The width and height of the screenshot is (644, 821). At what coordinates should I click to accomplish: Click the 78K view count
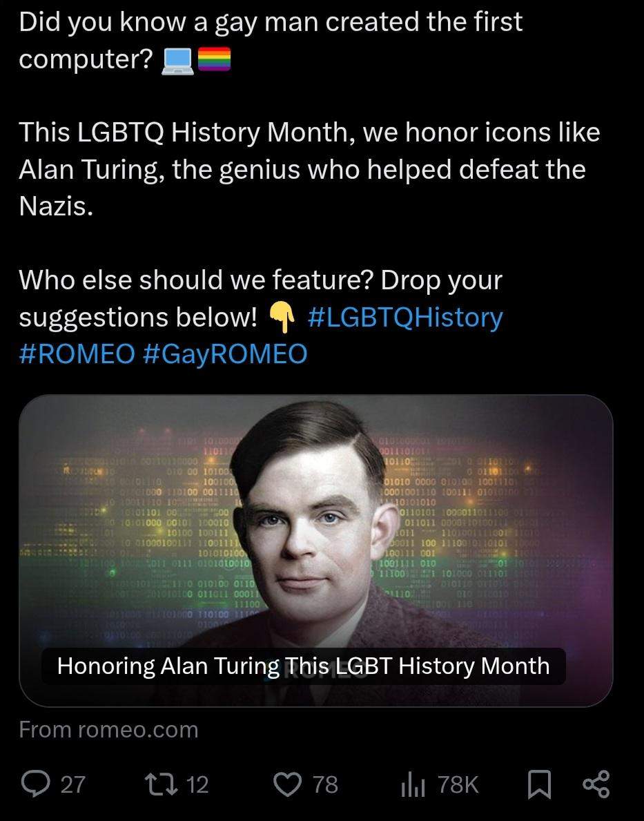458,784
